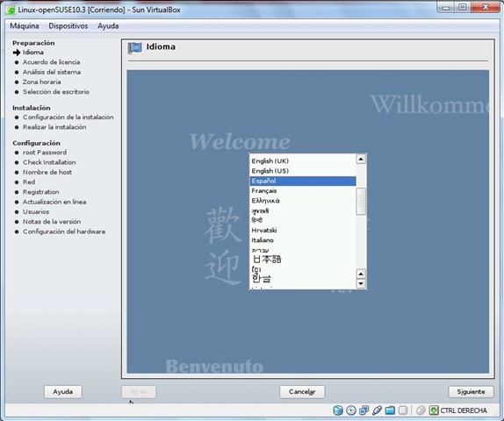Viewport: 504px width, 421px height.
Task: Click Análisis del sistema in the sidebar
Action: [52, 72]
